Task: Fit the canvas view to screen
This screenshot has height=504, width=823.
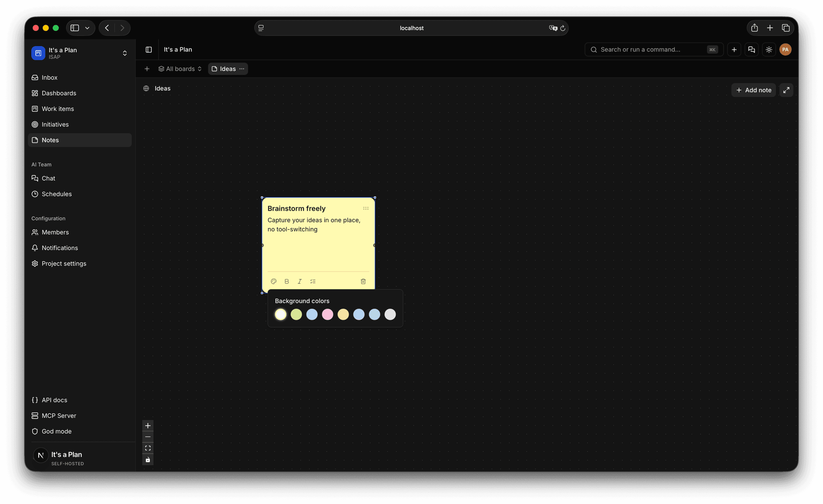Action: click(x=148, y=448)
